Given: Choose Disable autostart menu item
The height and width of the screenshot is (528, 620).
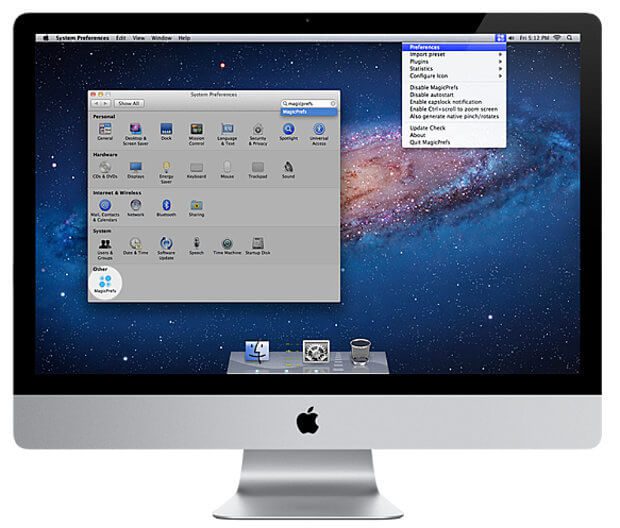Looking at the screenshot, I should (454, 95).
